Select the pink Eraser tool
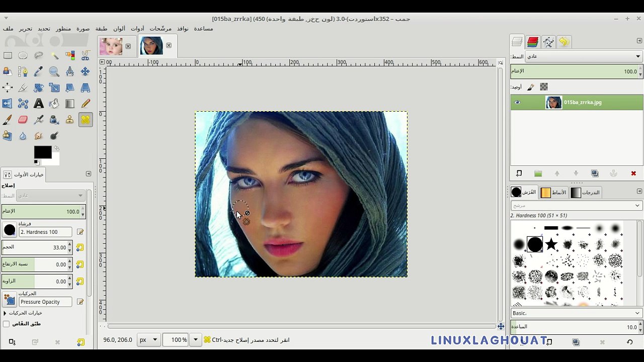Viewport: 644px width, 362px height. (23, 120)
